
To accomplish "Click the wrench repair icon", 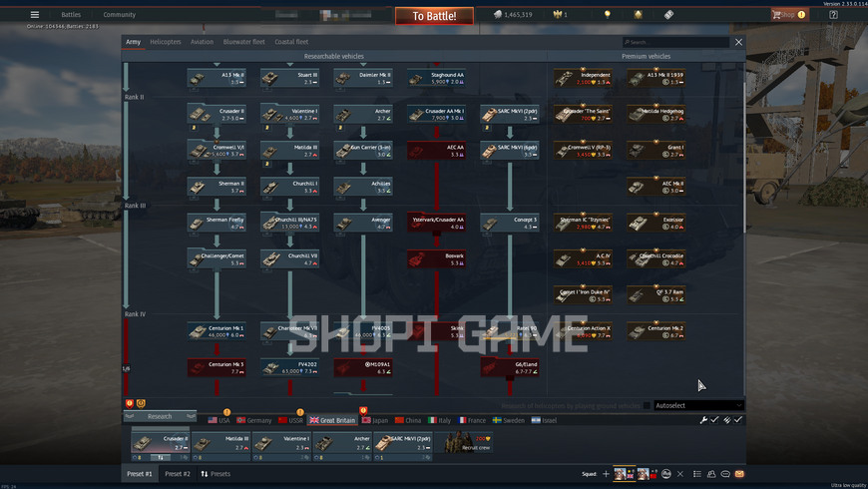I will [703, 420].
